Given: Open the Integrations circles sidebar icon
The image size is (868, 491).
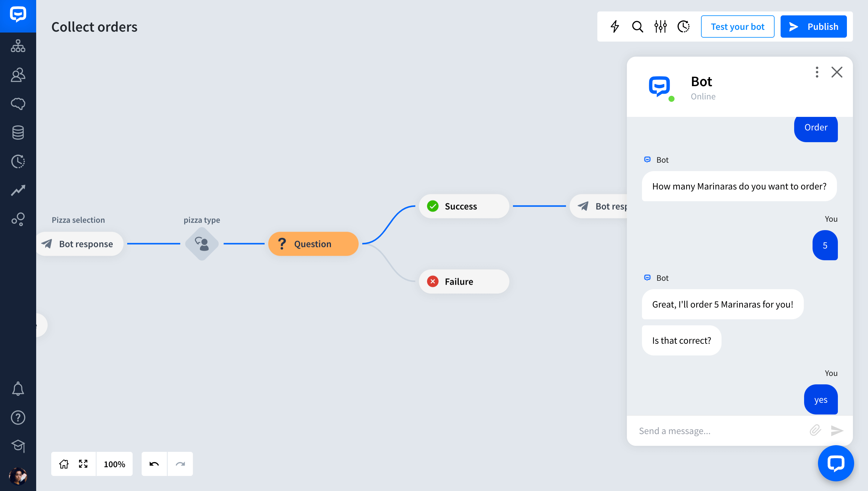Looking at the screenshot, I should tap(18, 219).
